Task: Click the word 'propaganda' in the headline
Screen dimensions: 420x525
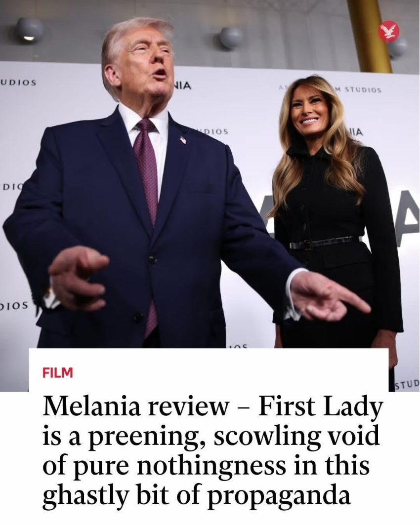Action: point(278,496)
